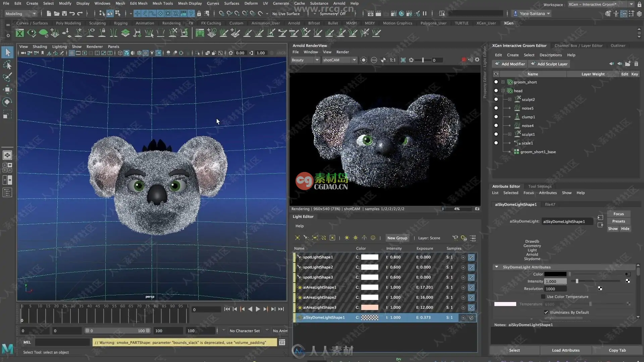This screenshot has height=362, width=644.
Task: Click the Focus button in Attribute Editor
Action: [x=619, y=214]
